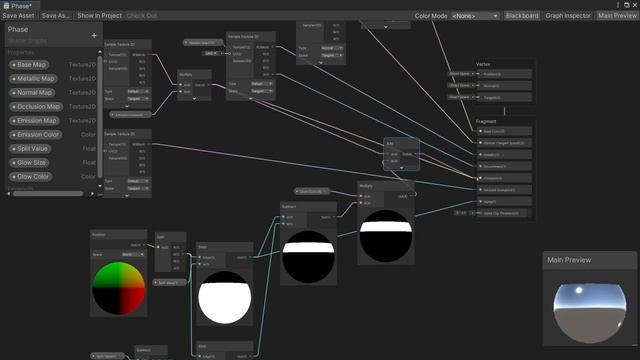The width and height of the screenshot is (640, 360).
Task: Click the selected Add node header
Action: click(401, 144)
